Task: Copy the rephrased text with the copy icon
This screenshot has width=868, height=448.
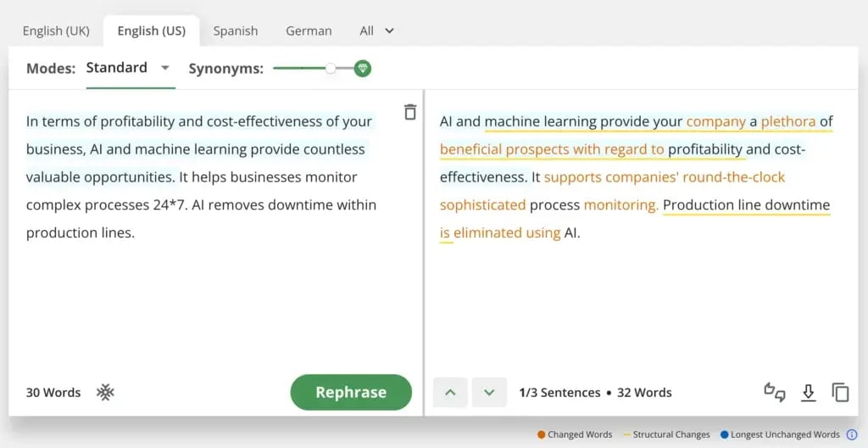Action: tap(840, 392)
